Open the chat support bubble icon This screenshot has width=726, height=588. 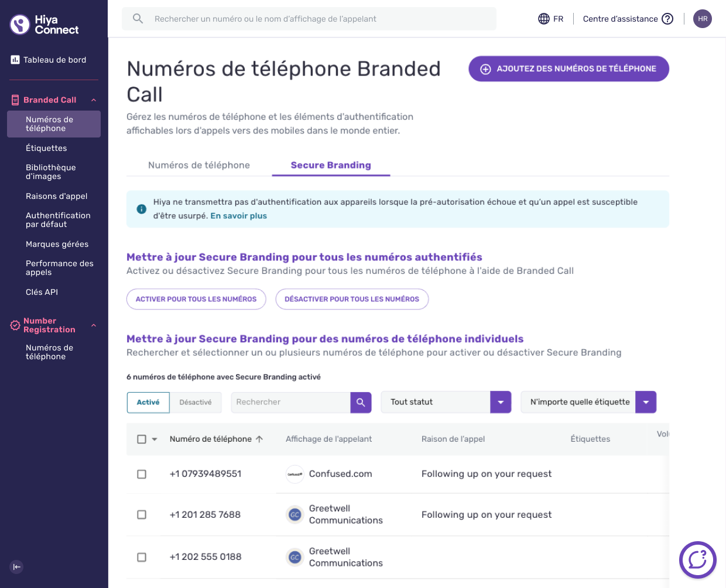pyautogui.click(x=698, y=560)
